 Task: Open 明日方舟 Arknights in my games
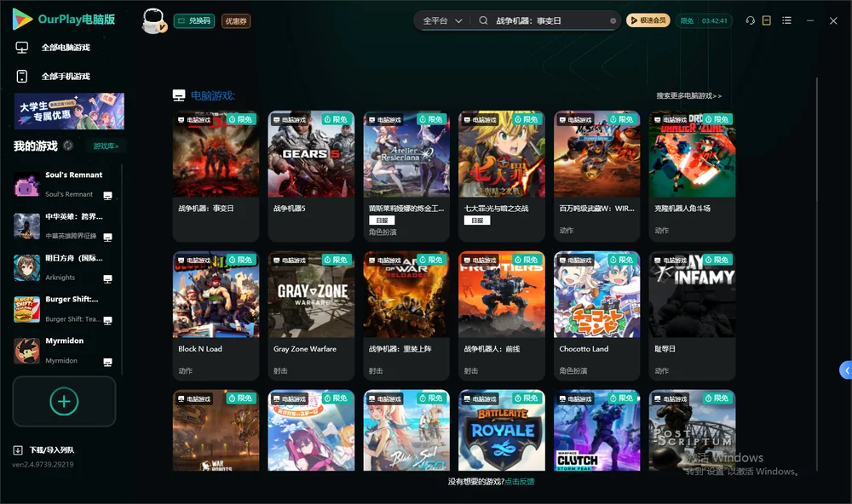point(64,267)
